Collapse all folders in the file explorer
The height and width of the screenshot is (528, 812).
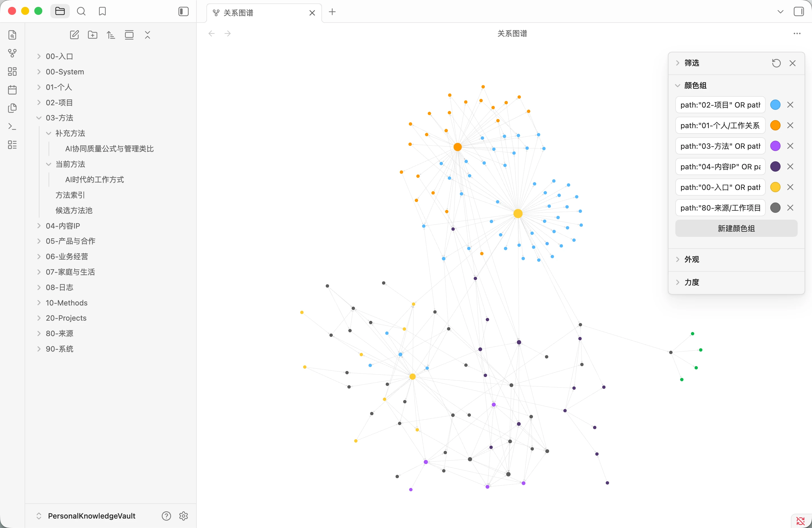pyautogui.click(x=147, y=35)
